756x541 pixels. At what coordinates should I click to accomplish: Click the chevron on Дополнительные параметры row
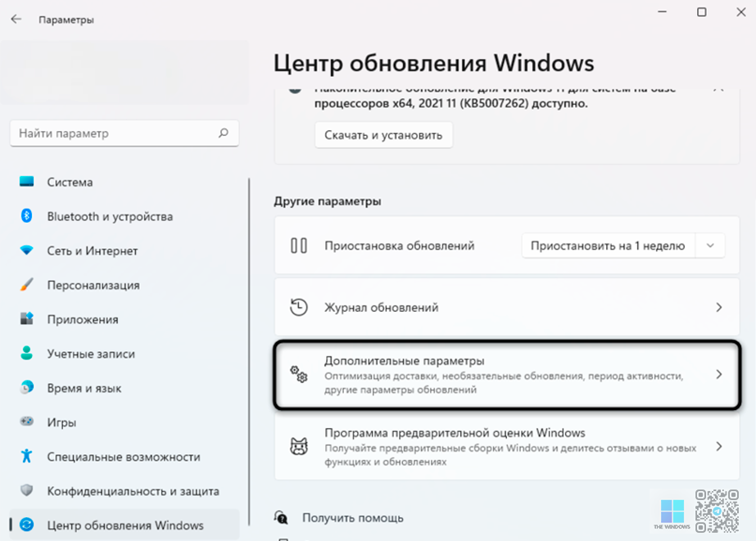click(x=719, y=374)
